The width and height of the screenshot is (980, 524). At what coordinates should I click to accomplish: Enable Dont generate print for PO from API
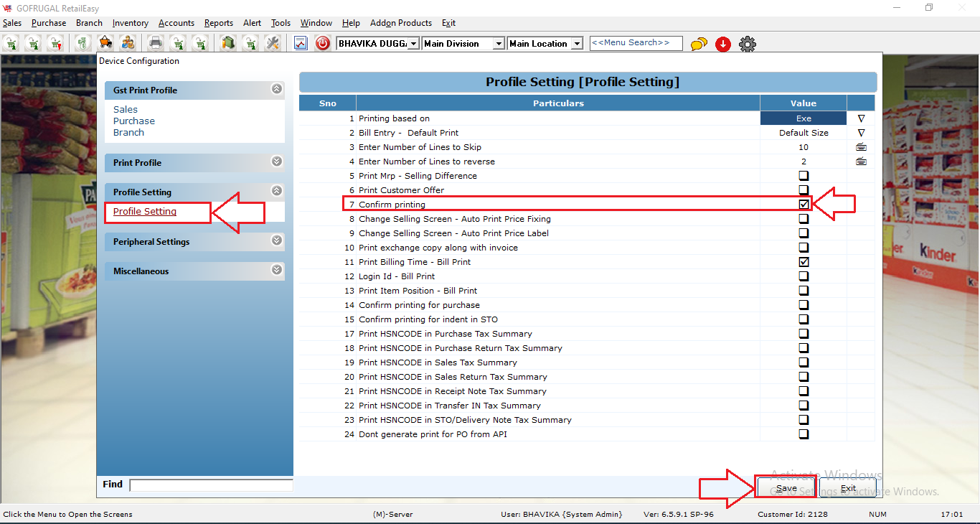click(x=804, y=434)
